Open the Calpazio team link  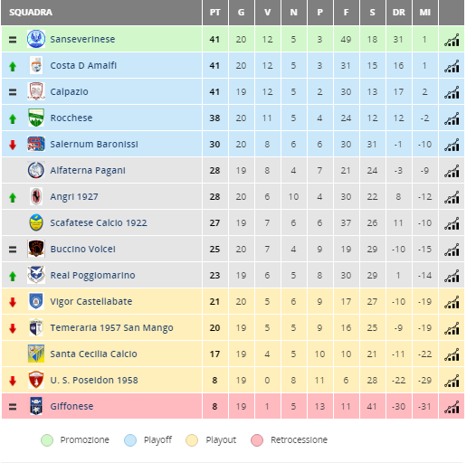tap(69, 91)
